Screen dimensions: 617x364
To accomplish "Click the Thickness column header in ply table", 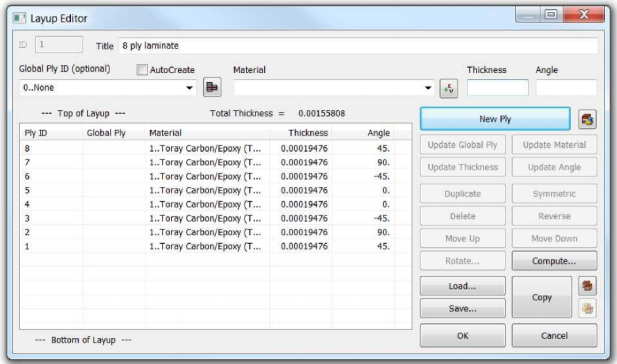I will click(x=301, y=133).
